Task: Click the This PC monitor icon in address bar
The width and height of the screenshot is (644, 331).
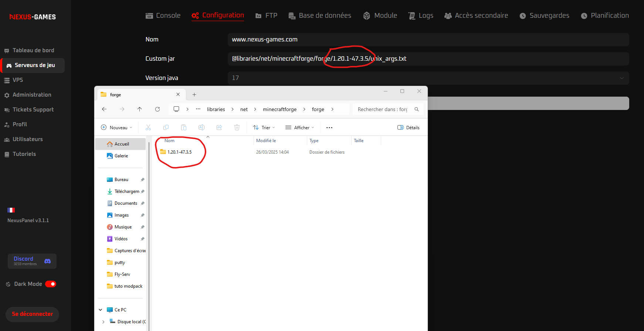Action: pos(176,109)
